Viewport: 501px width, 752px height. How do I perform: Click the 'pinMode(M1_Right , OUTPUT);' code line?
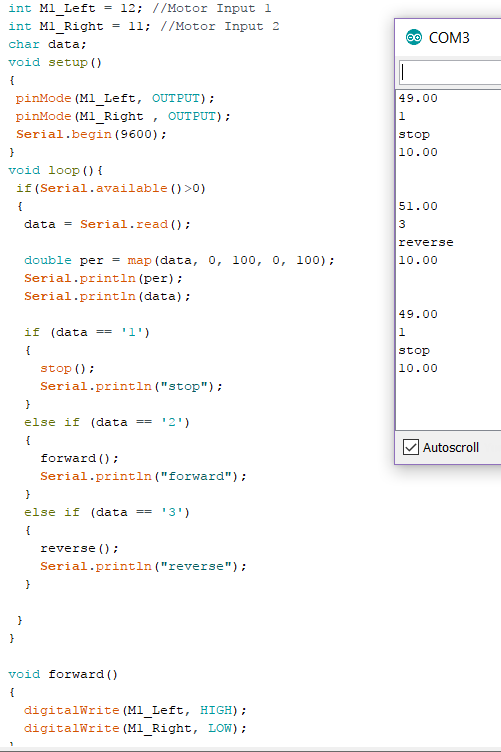123,116
